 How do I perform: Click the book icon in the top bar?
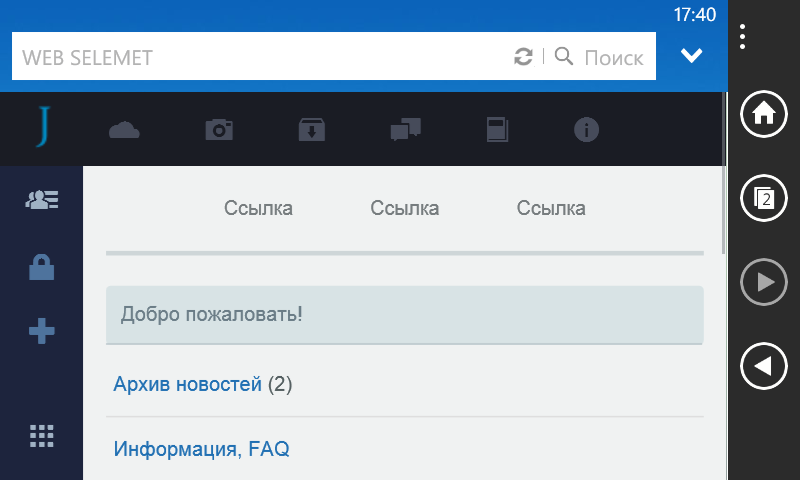coord(497,129)
